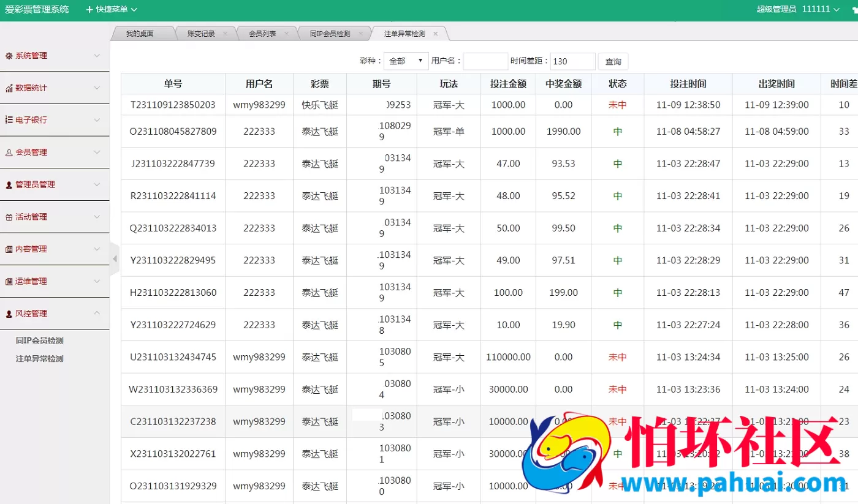858x504 pixels.
Task: Click the 风控管理 person icon
Action: click(x=9, y=314)
